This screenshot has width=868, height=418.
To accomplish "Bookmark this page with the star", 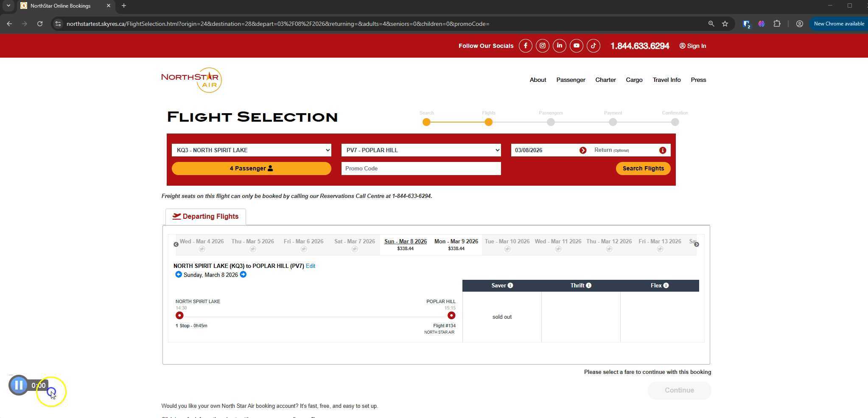I will click(x=725, y=24).
